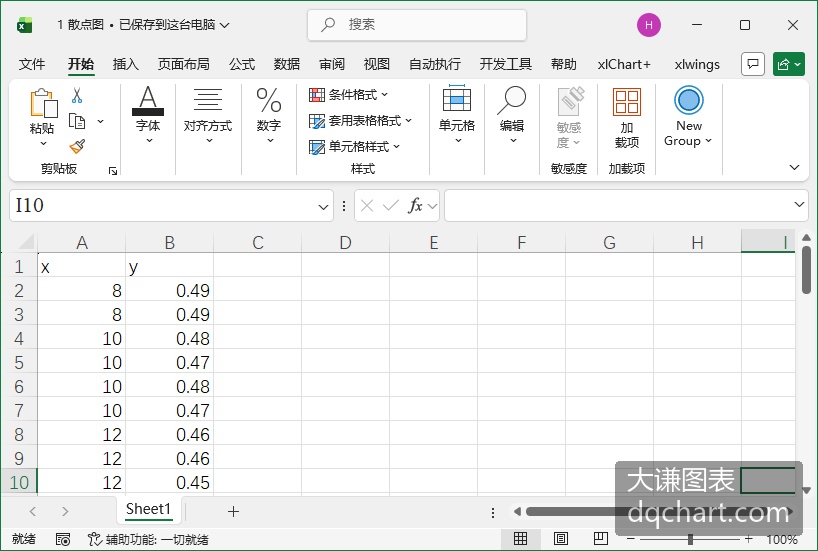Add a new sheet with plus

233,511
